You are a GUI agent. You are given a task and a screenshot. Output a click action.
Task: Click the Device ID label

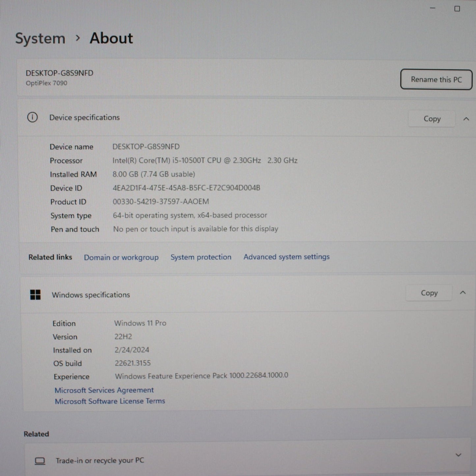pos(66,188)
